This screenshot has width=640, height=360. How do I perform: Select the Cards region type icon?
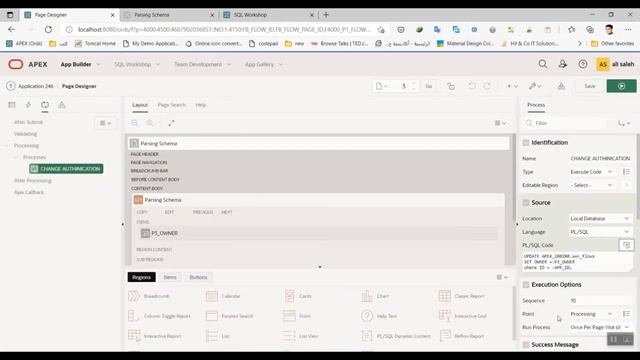(x=289, y=296)
